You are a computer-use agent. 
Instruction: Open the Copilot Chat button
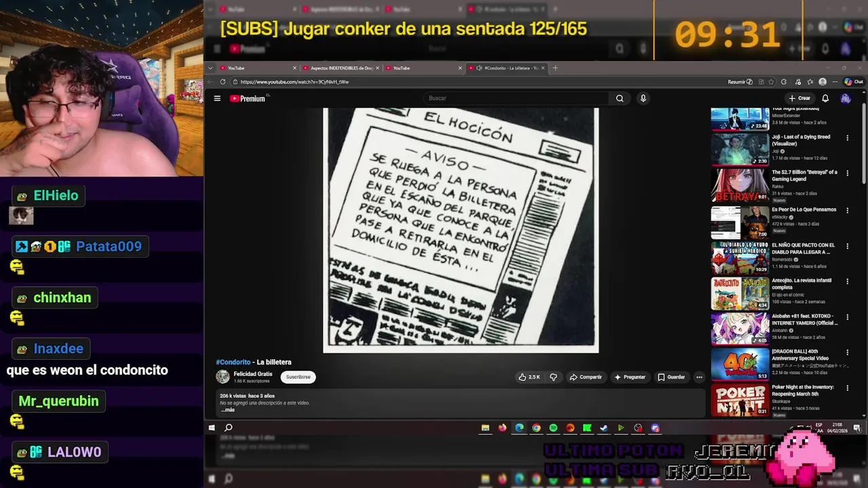(x=854, y=82)
